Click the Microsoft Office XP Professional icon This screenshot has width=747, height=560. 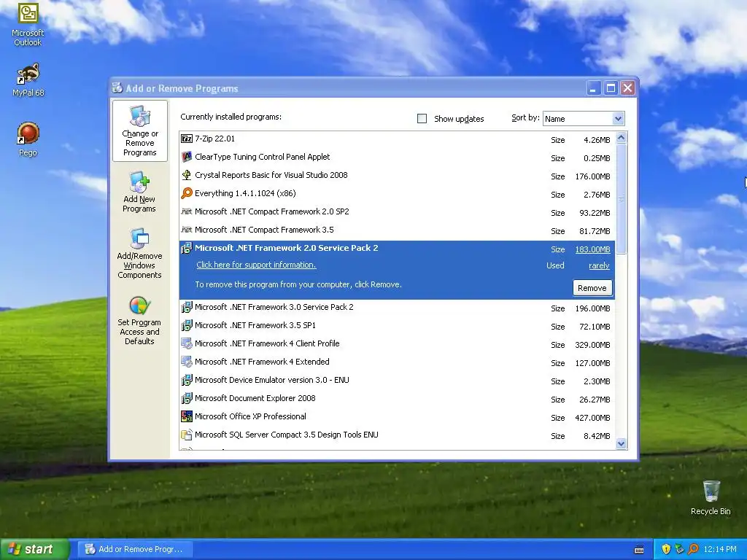[187, 416]
